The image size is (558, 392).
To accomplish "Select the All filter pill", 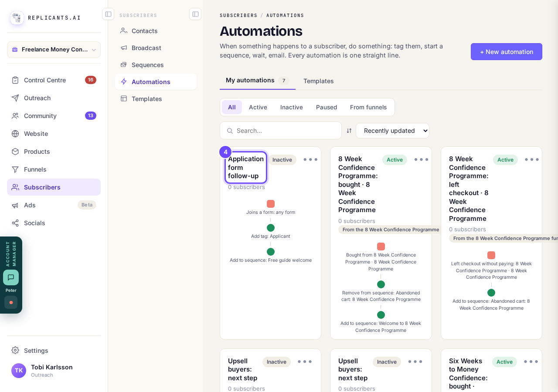I will click(x=232, y=107).
